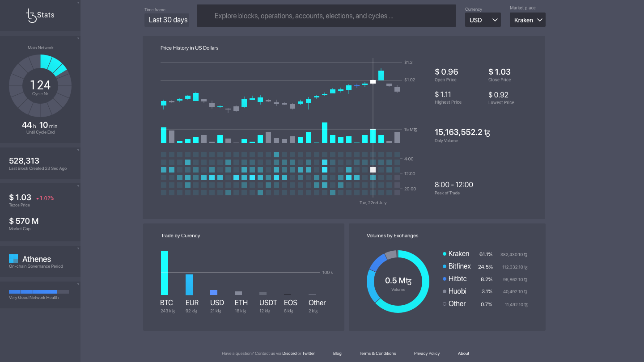Click the Athenes on-chain governance icon
644x362 pixels.
click(13, 259)
